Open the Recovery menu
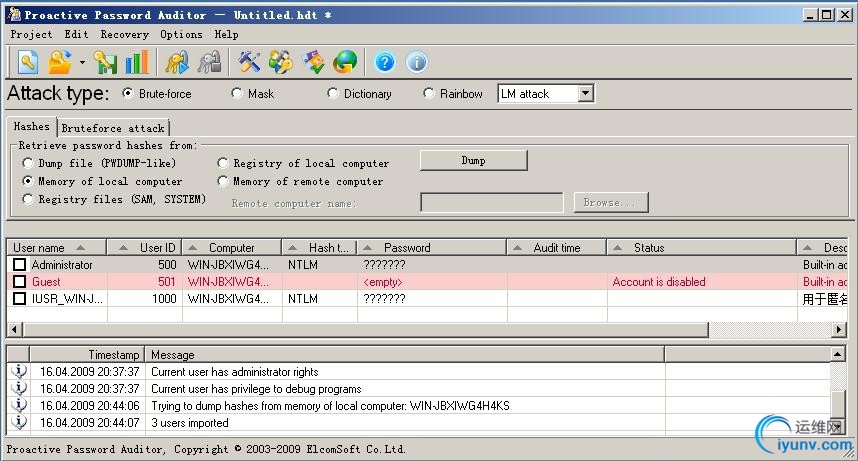 tap(124, 34)
